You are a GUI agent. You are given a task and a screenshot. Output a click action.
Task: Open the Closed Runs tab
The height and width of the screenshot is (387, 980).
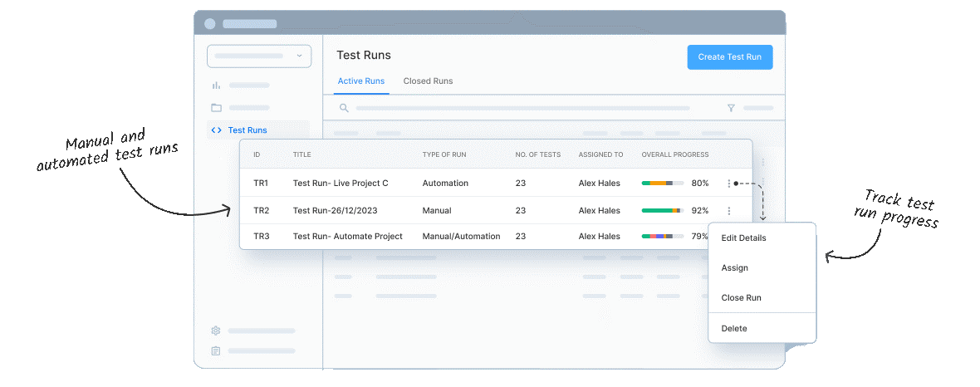(x=428, y=81)
